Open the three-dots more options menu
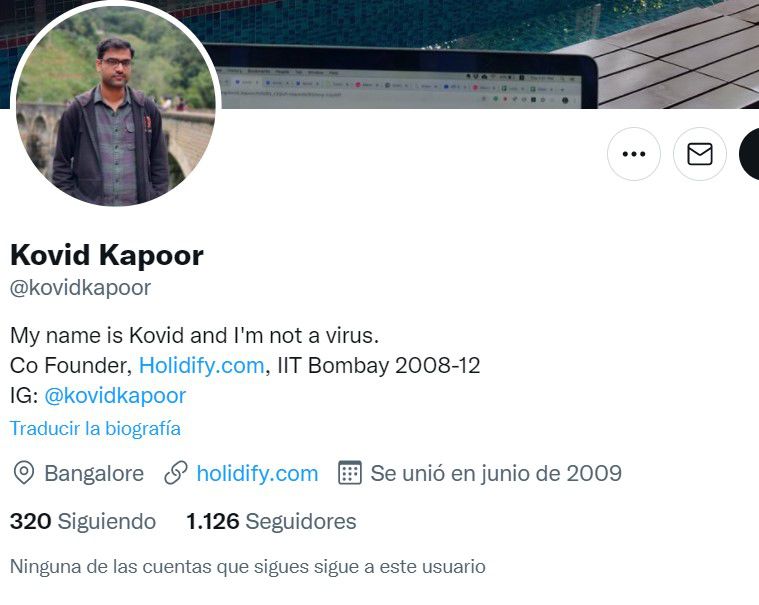The width and height of the screenshot is (759, 605). (634, 154)
